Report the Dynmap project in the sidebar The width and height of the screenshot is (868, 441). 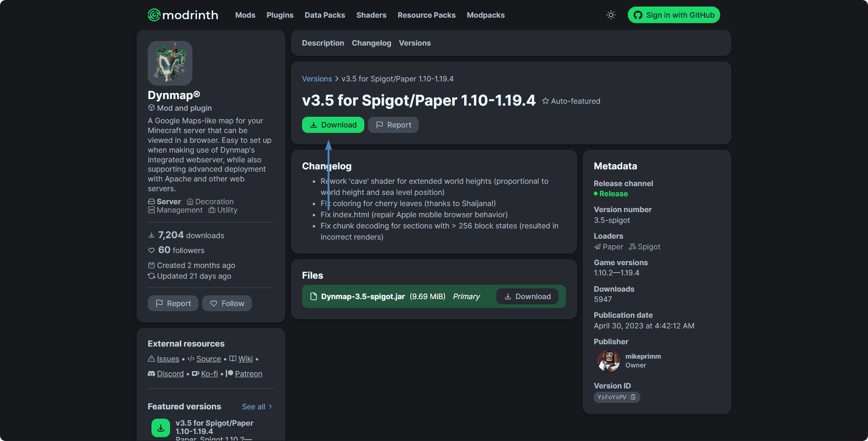(x=173, y=304)
